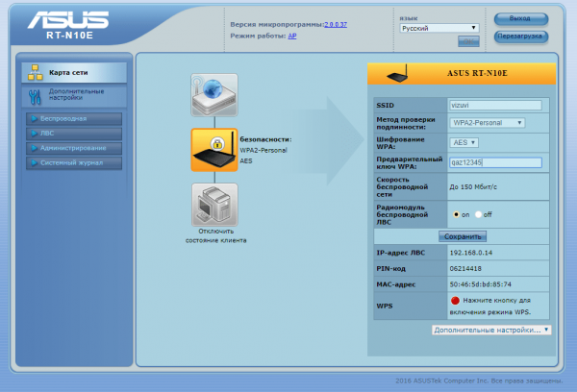Click the Нажмите кнопку для включения режима WPS text

[x=491, y=306]
